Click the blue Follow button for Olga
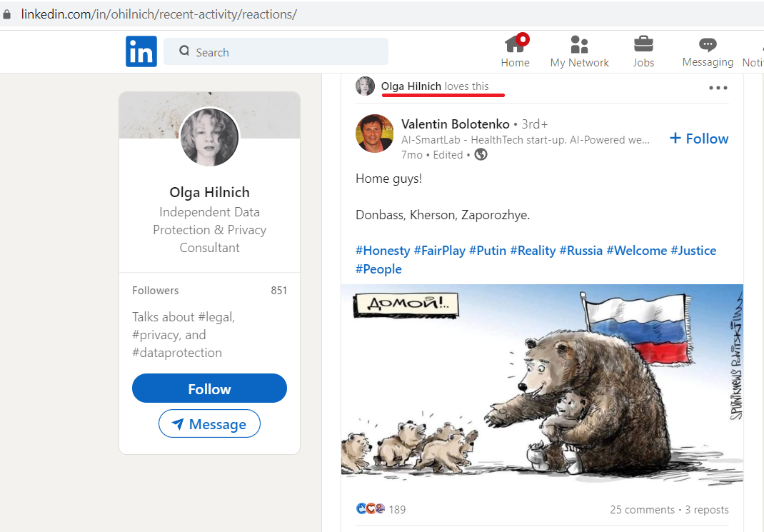 209,388
